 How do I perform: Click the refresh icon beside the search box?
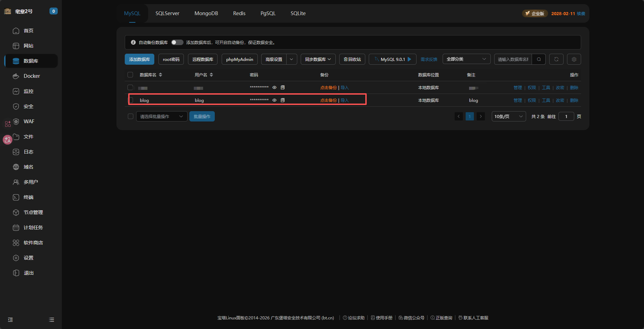[x=556, y=59]
